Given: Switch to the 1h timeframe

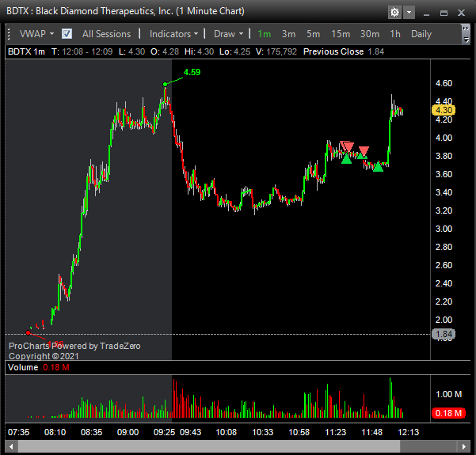Looking at the screenshot, I should pyautogui.click(x=395, y=34).
